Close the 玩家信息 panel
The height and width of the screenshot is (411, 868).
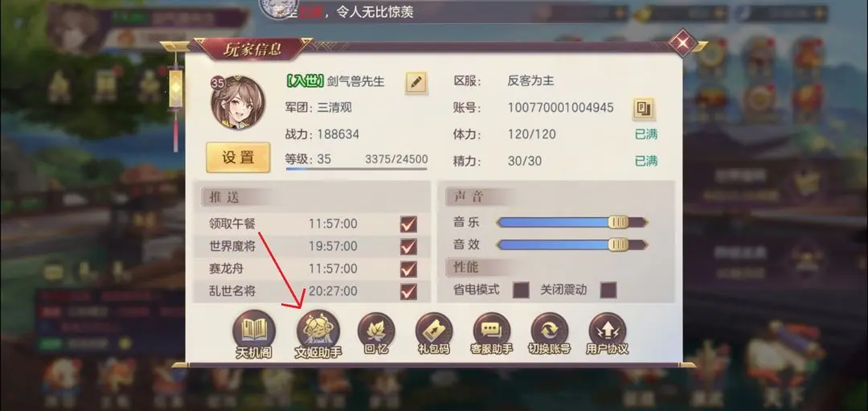[683, 43]
